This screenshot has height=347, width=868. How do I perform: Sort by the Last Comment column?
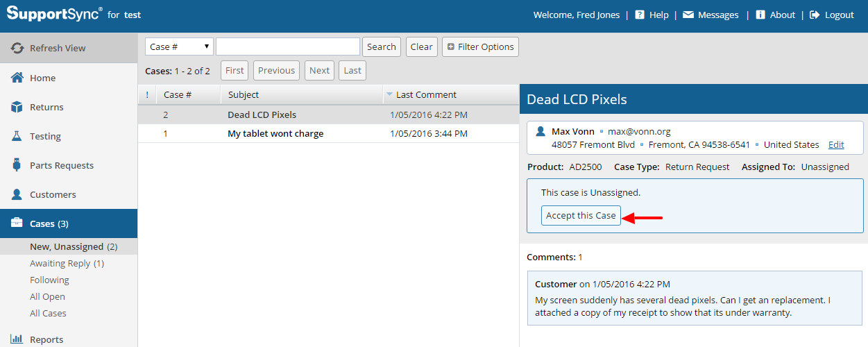(425, 94)
